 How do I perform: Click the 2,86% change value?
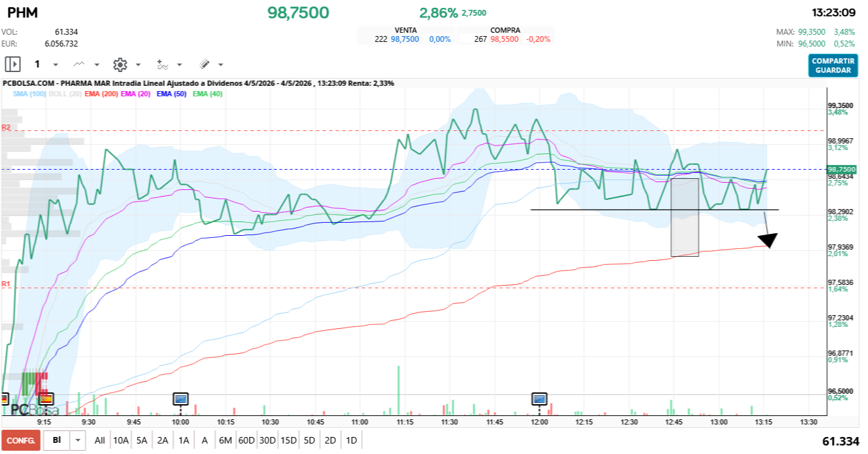click(438, 12)
